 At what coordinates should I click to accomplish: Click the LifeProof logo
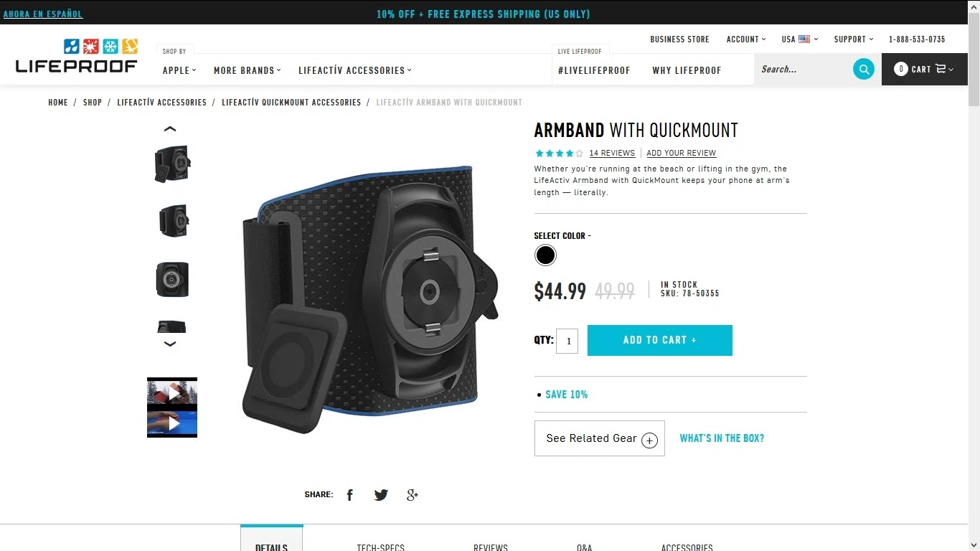click(x=77, y=56)
